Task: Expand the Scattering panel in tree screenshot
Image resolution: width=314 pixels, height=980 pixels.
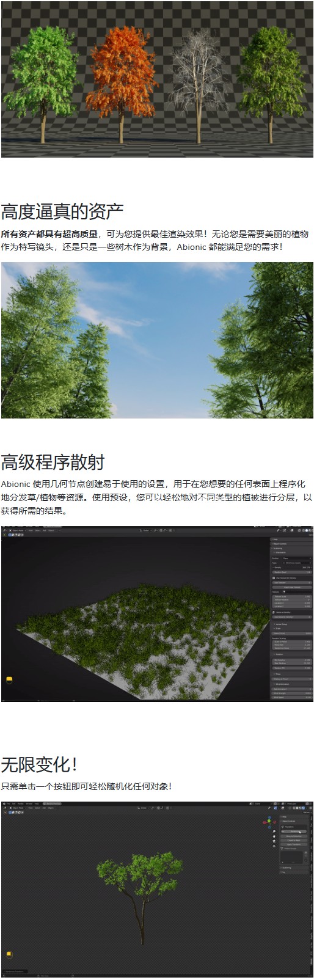Action: point(293,868)
